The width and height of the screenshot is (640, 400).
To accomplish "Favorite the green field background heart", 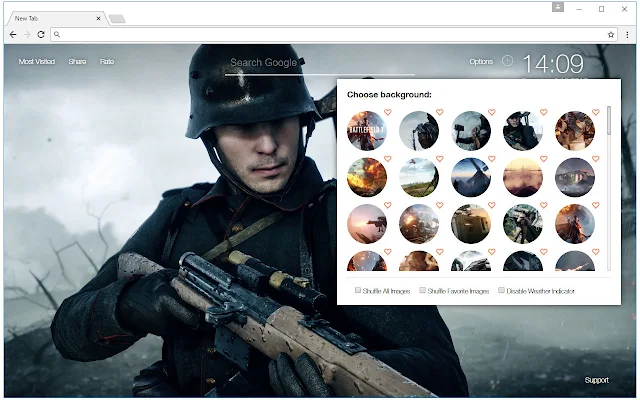I will pyautogui.click(x=440, y=158).
